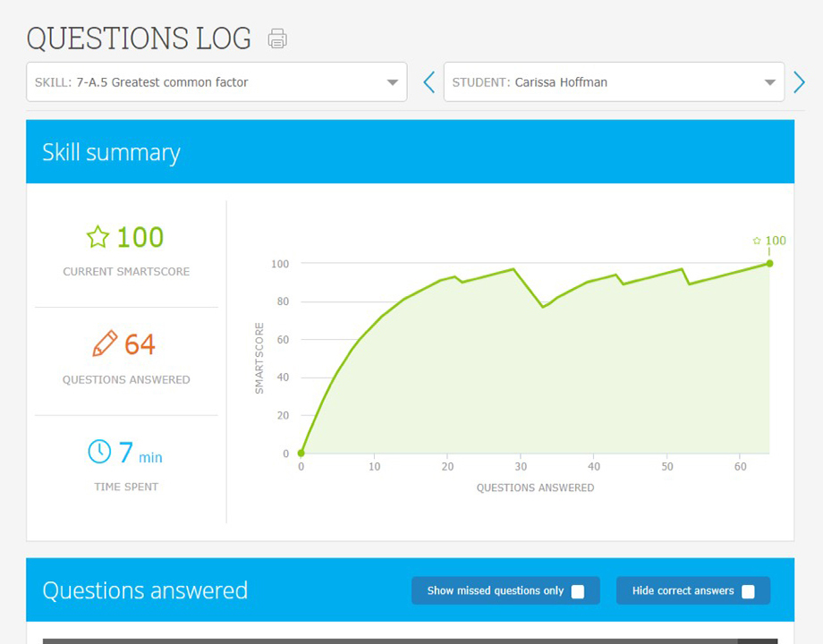Enable the Show missed questions only toggle
Screen dimensions: 823x644
point(578,591)
